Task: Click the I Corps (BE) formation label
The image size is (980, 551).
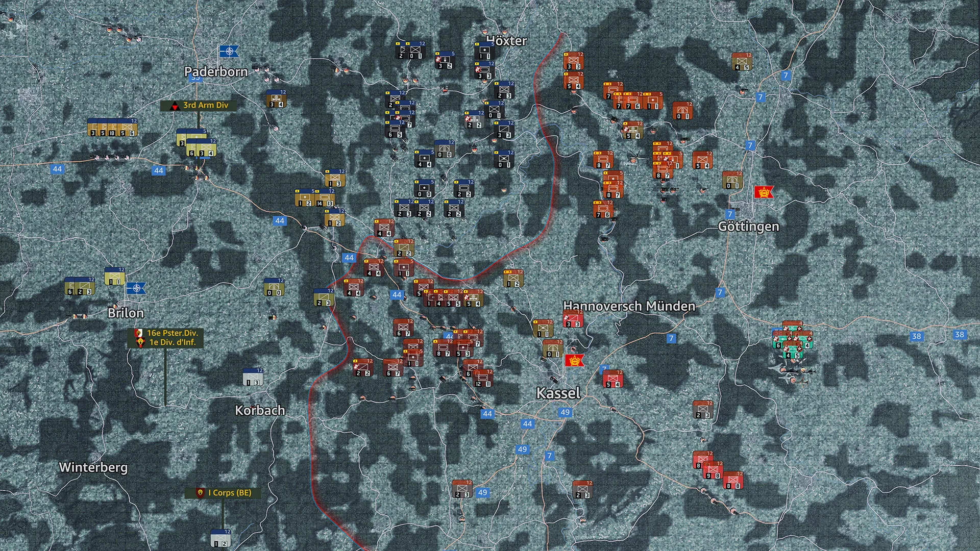Action: pyautogui.click(x=223, y=493)
